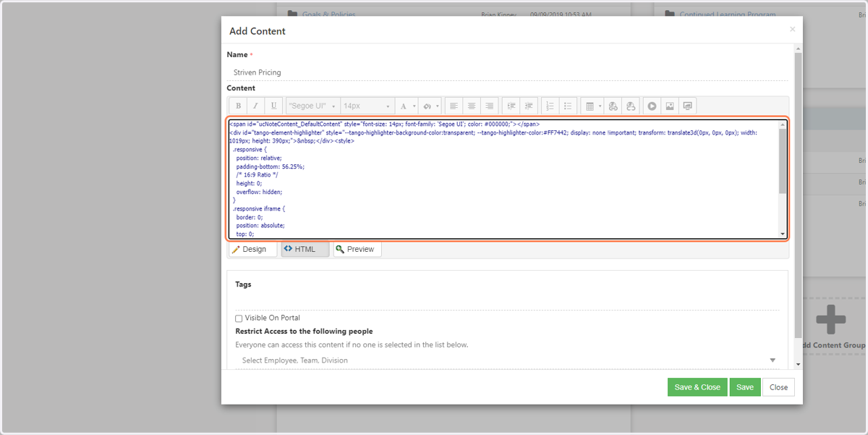The width and height of the screenshot is (868, 435).
Task: Open the background color dropdown arrow
Action: click(x=438, y=106)
